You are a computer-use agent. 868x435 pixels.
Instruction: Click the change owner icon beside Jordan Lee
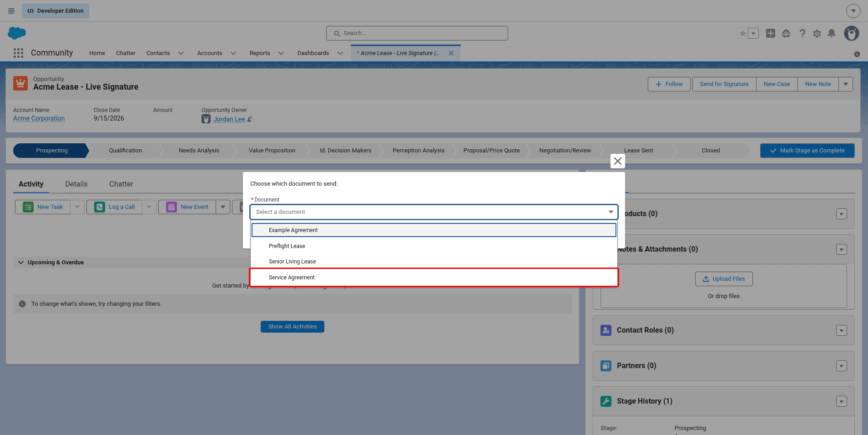pos(250,119)
